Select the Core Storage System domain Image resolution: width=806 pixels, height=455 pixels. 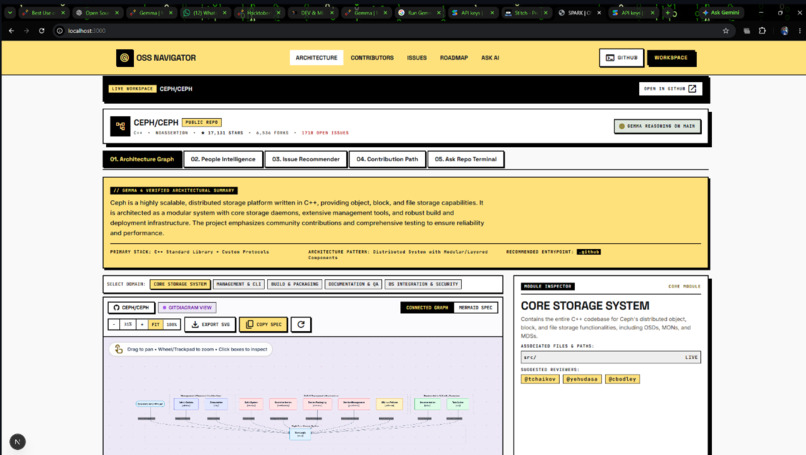pos(180,284)
